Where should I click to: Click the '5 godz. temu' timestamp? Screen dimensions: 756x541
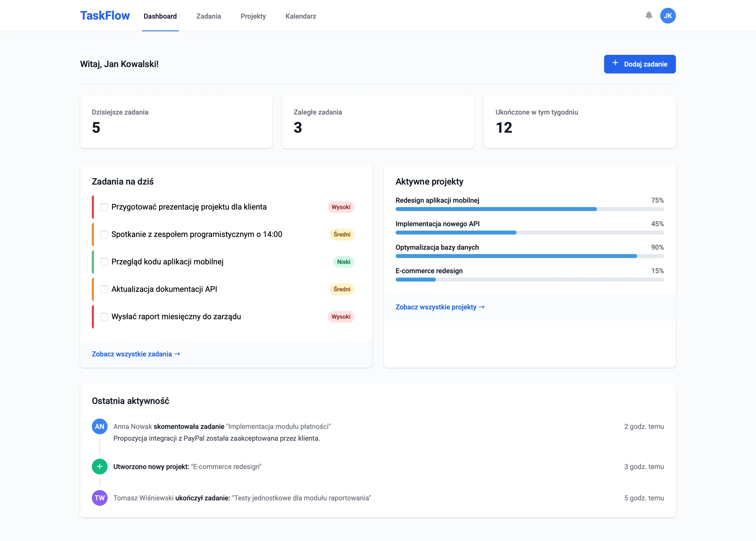pyautogui.click(x=644, y=498)
